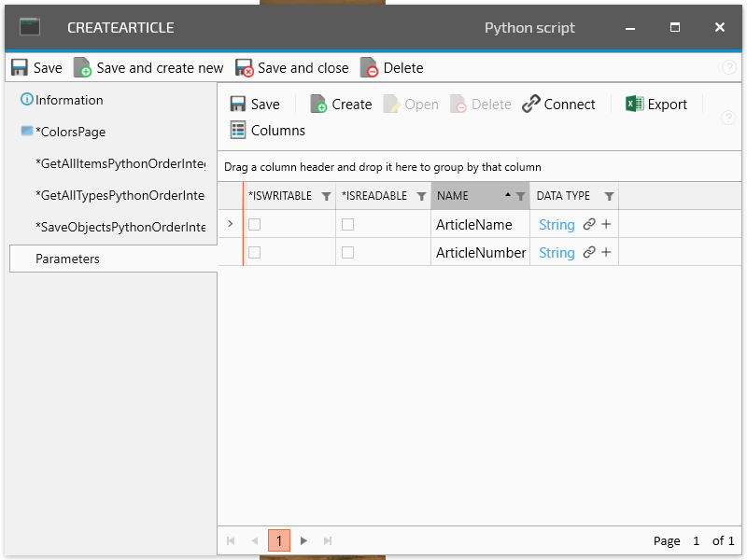Click the plus icon in ArticleNumber row
The height and width of the screenshot is (560, 747).
pos(606,253)
